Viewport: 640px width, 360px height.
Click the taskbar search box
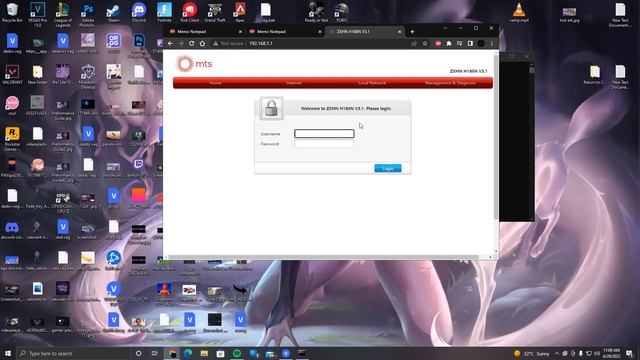[x=73, y=353]
